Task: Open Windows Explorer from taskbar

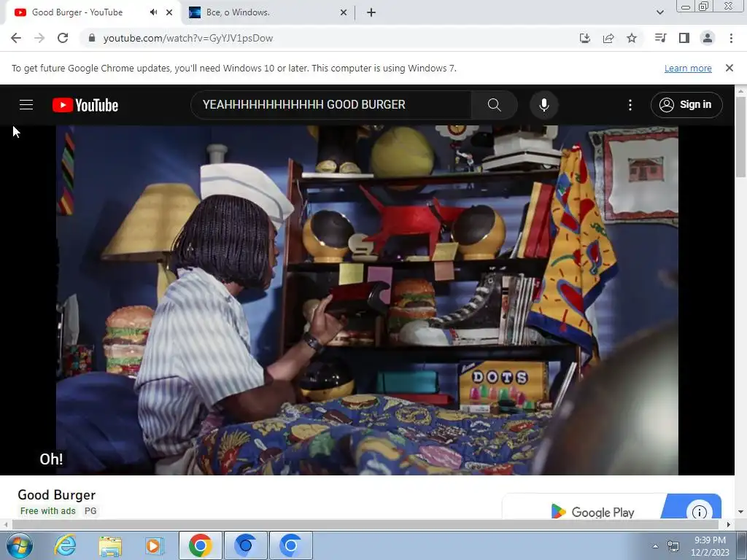Action: tap(111, 546)
